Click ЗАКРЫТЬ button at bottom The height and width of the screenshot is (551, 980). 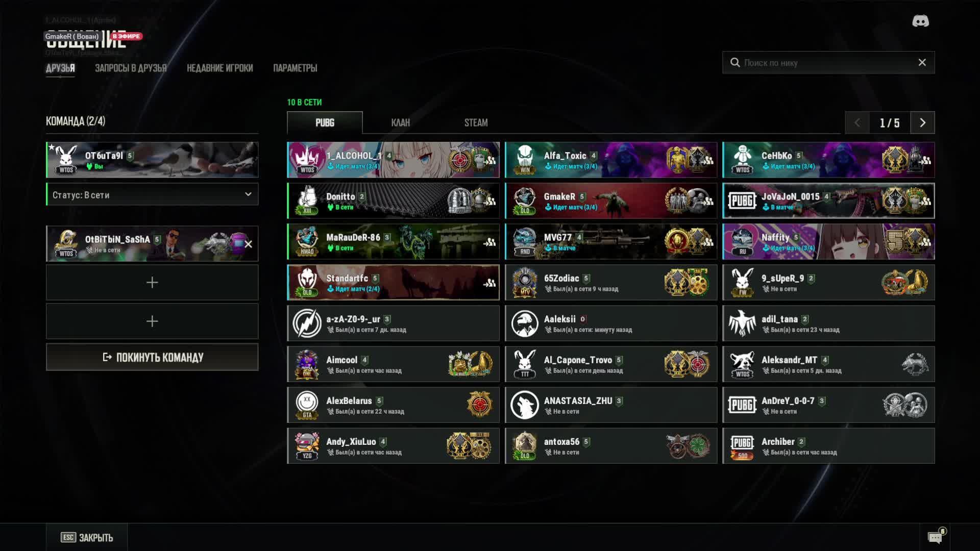[87, 537]
